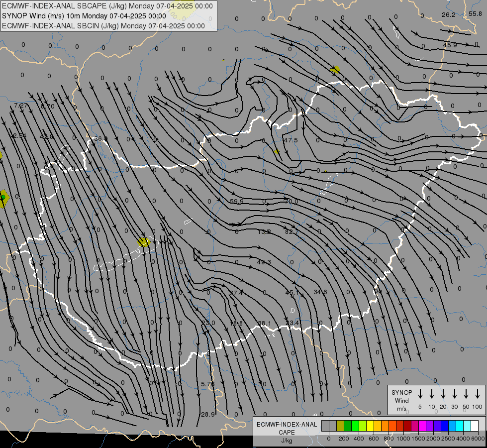487x448 pixels.
Task: Click the SYNOP Wind m/s legend label
Action: 401,400
